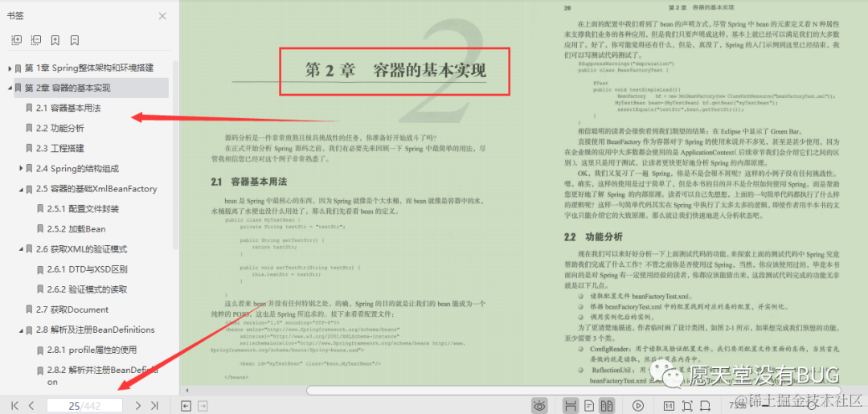Click the bookmark icon beside 2.2 功能分析
The image size is (868, 414).
pos(30,128)
